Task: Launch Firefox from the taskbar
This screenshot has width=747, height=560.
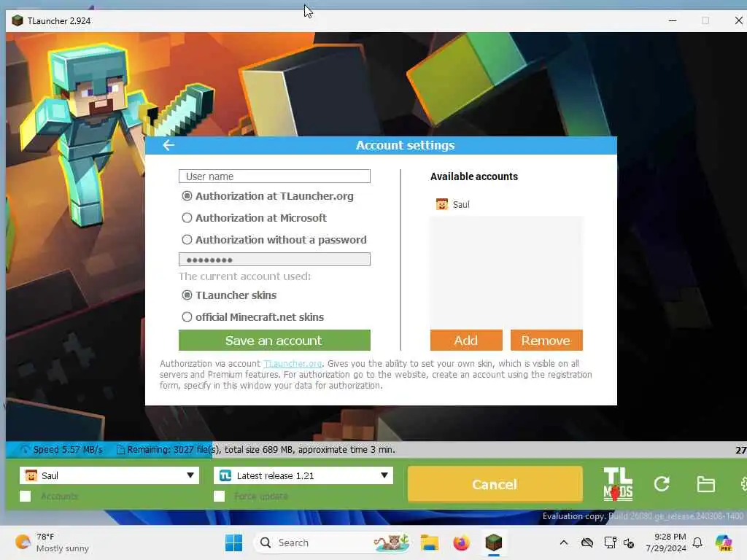Action: coord(461,542)
